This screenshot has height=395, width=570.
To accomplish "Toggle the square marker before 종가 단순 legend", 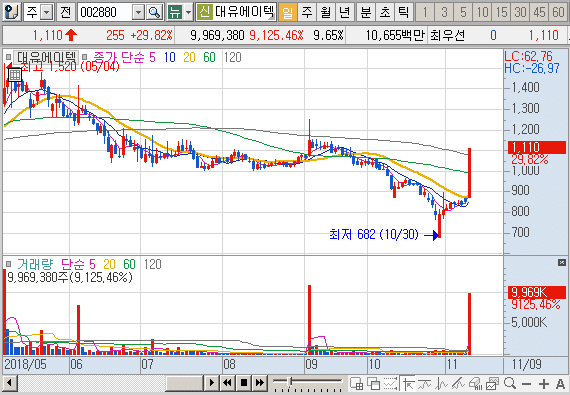I will [84, 57].
